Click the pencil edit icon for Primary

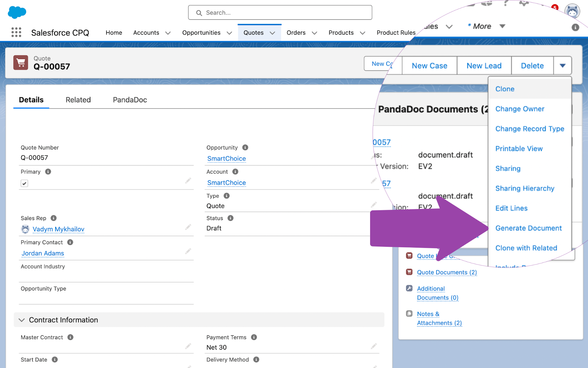(x=188, y=180)
